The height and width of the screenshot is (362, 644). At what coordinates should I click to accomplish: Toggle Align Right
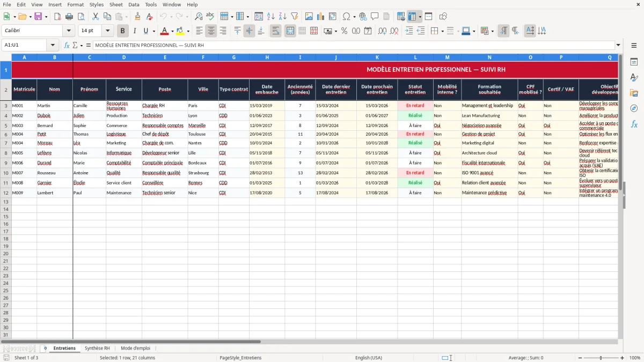(223, 31)
